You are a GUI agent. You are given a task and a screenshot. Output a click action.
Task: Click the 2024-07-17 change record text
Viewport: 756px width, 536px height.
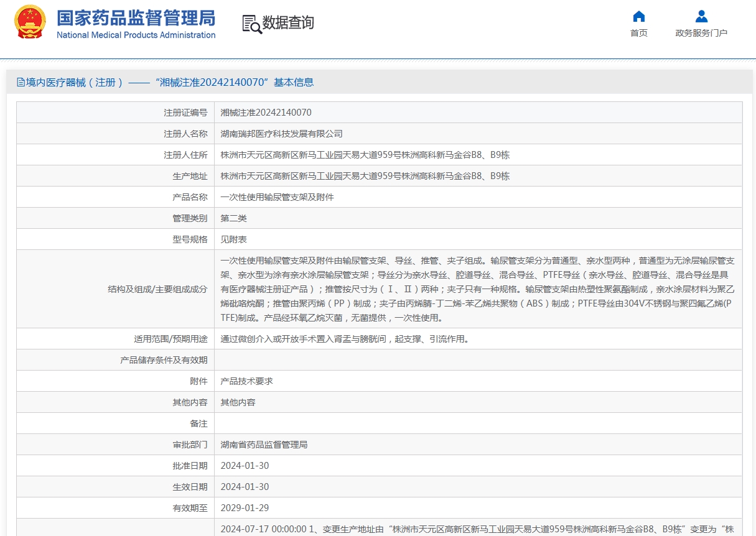click(478, 529)
